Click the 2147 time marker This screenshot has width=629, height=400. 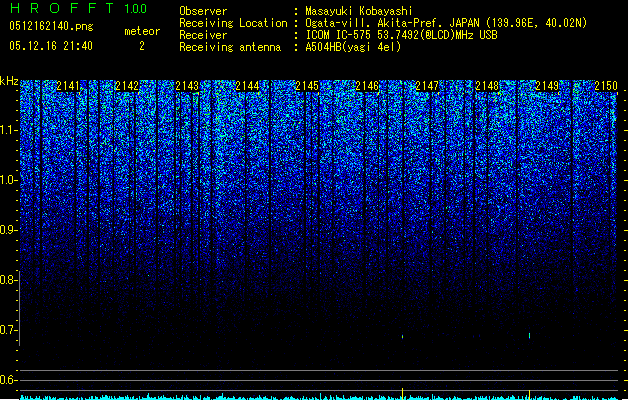tap(427, 86)
